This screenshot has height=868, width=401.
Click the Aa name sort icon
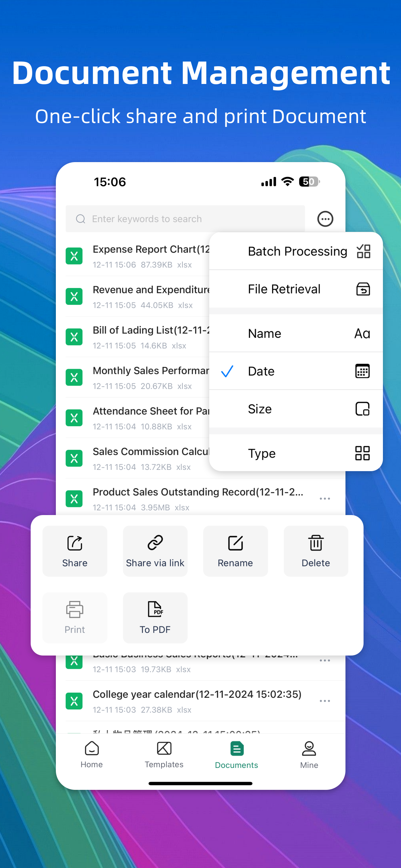pos(362,334)
